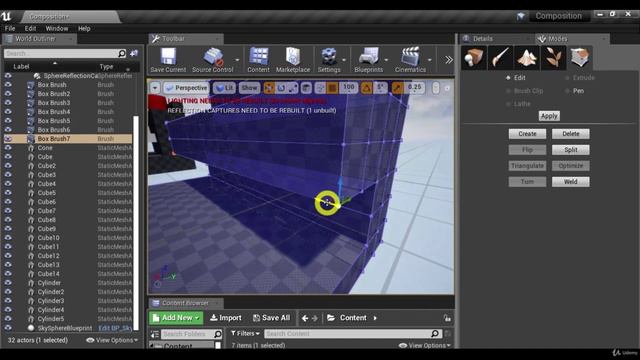640x360 pixels.
Task: Open the Lit view mode dropdown
Action: pos(224,88)
